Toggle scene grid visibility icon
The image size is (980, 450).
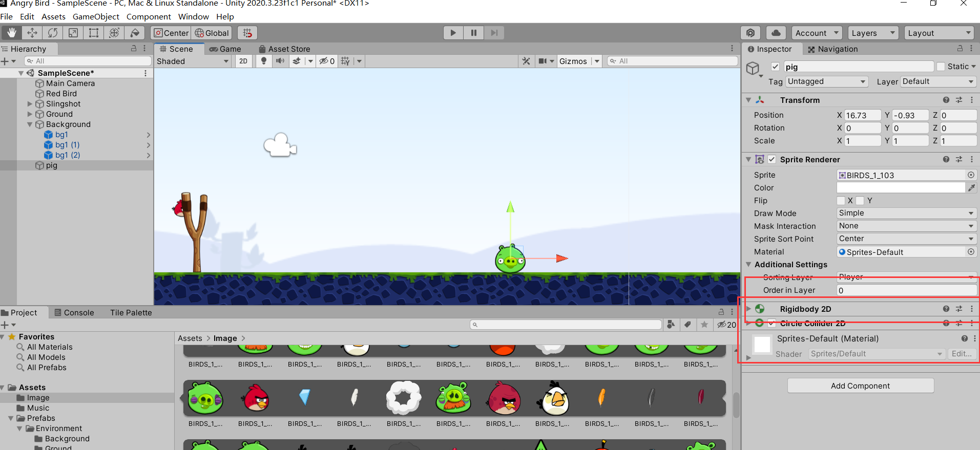[x=345, y=61]
